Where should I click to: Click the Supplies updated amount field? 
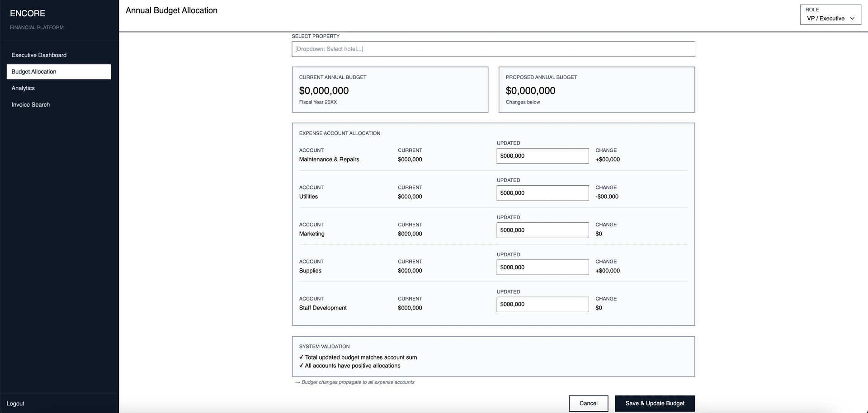point(542,267)
